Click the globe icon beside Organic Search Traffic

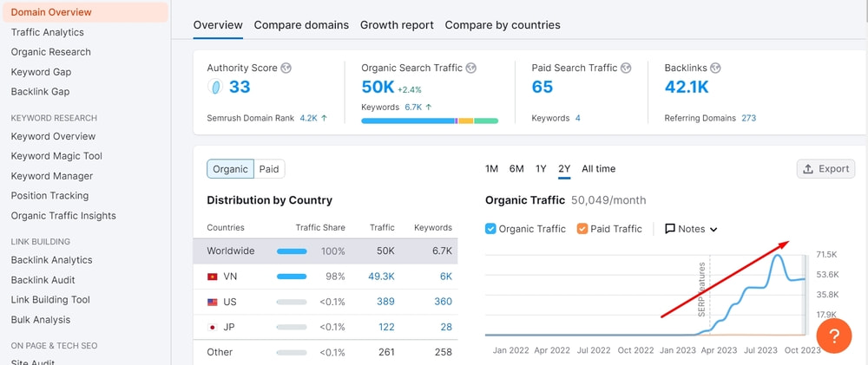click(470, 68)
